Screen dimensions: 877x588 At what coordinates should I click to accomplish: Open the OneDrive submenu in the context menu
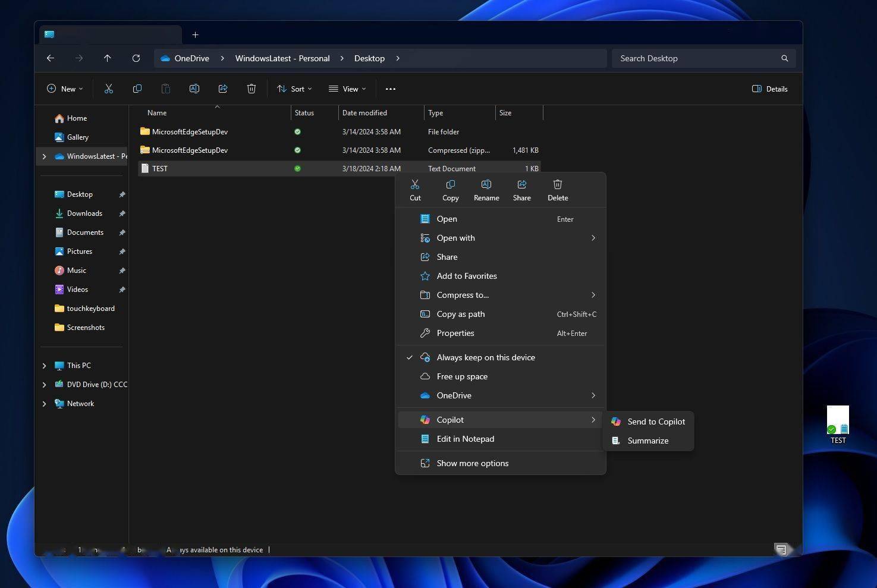tap(501, 395)
